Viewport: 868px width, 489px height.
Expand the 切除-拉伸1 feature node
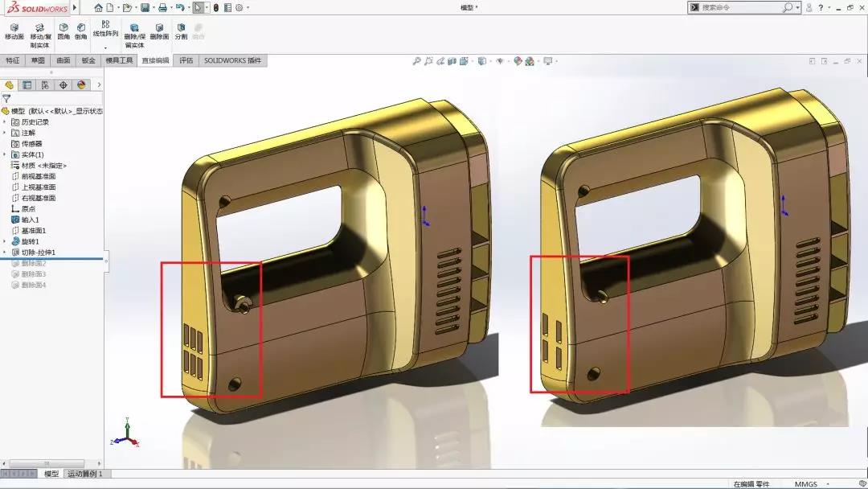(5, 253)
